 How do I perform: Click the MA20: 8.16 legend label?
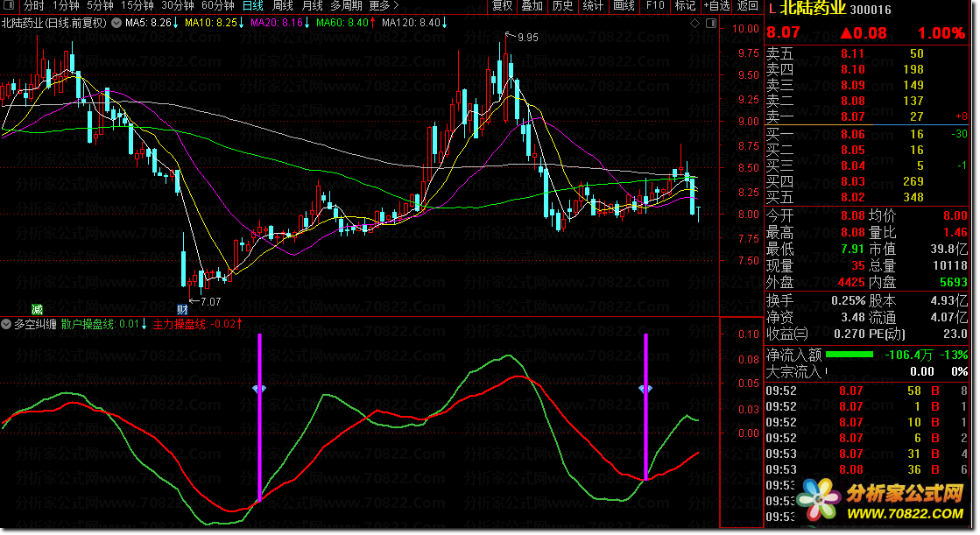(x=280, y=23)
